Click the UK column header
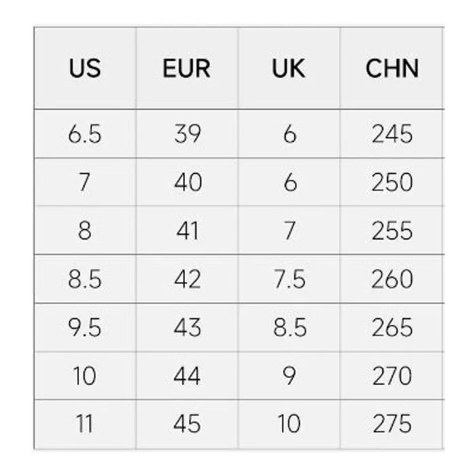The height and width of the screenshot is (476, 476). tap(289, 69)
